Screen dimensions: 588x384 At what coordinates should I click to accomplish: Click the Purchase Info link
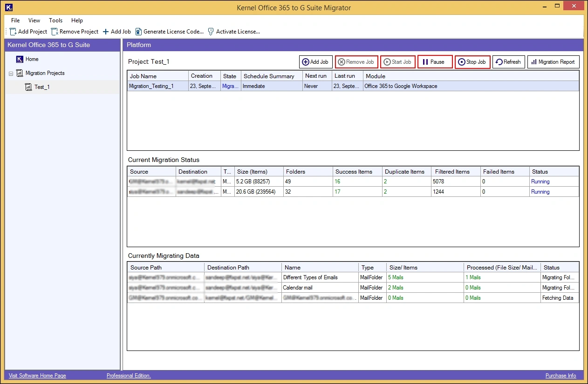tap(561, 376)
